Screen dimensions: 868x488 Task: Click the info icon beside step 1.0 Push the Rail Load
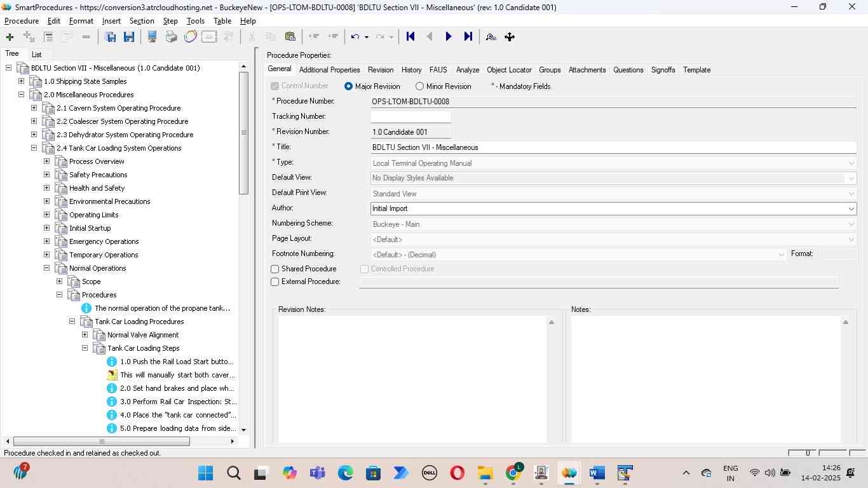(112, 362)
